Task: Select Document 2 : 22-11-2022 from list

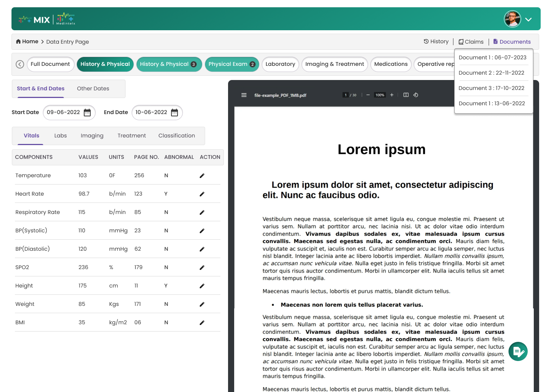Action: tap(491, 73)
